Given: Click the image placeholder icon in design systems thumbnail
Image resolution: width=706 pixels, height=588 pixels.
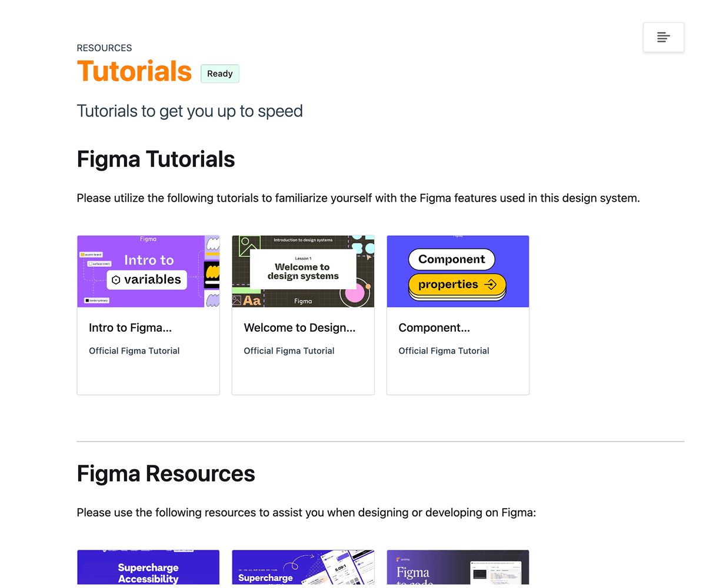Looking at the screenshot, I should point(248,245).
